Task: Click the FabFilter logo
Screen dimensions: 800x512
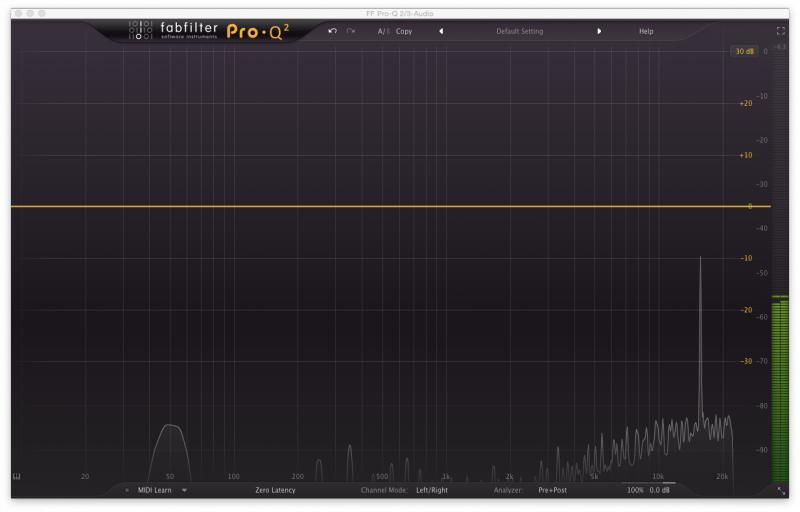Action: [x=173, y=30]
